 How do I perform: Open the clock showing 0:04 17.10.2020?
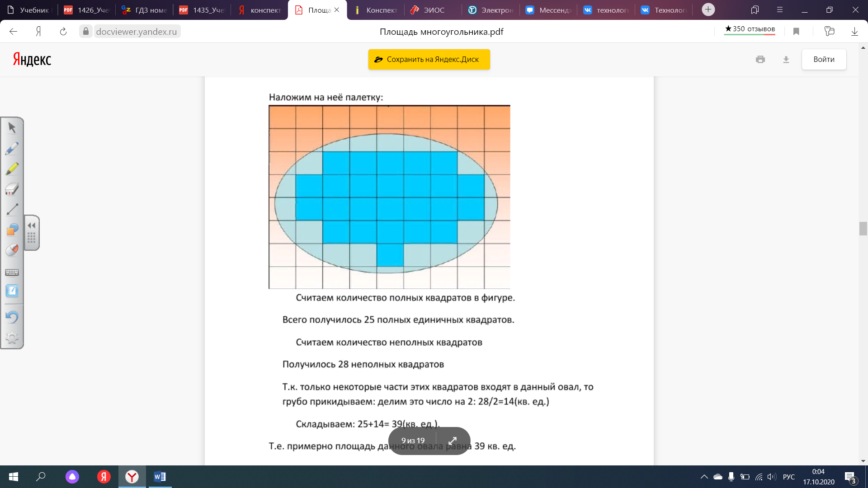[x=819, y=477]
